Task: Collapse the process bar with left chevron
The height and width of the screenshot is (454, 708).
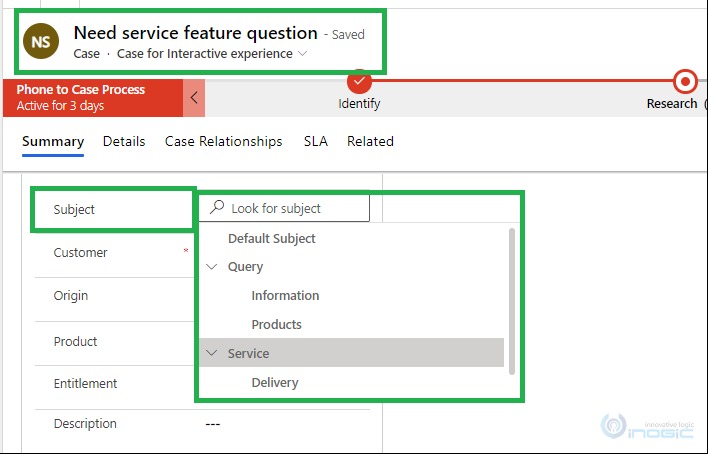Action: pyautogui.click(x=194, y=98)
